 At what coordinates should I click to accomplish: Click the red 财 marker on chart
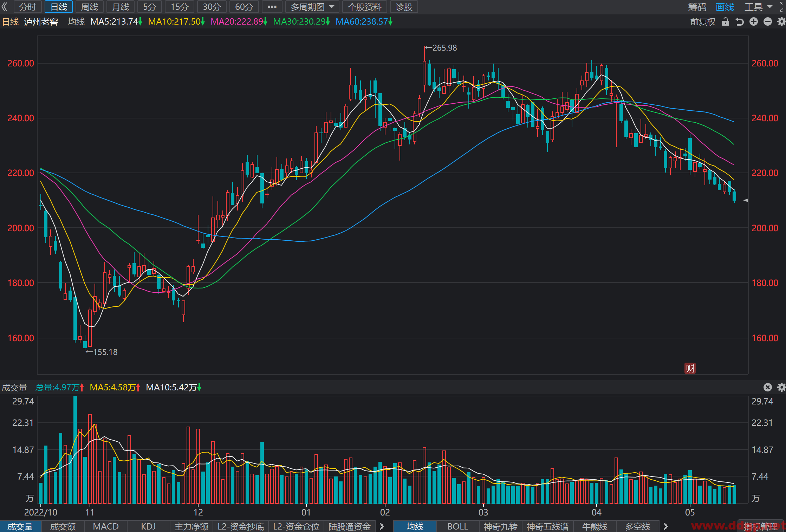pyautogui.click(x=690, y=368)
